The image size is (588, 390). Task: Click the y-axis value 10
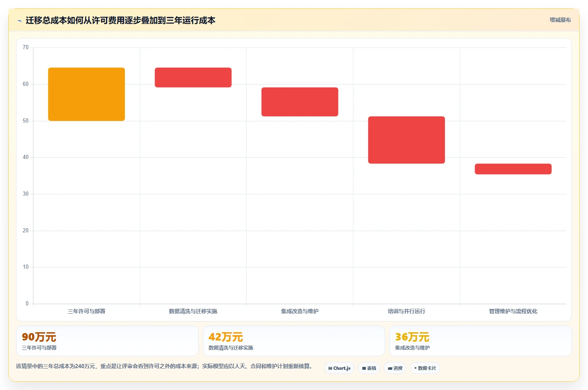tap(26, 267)
